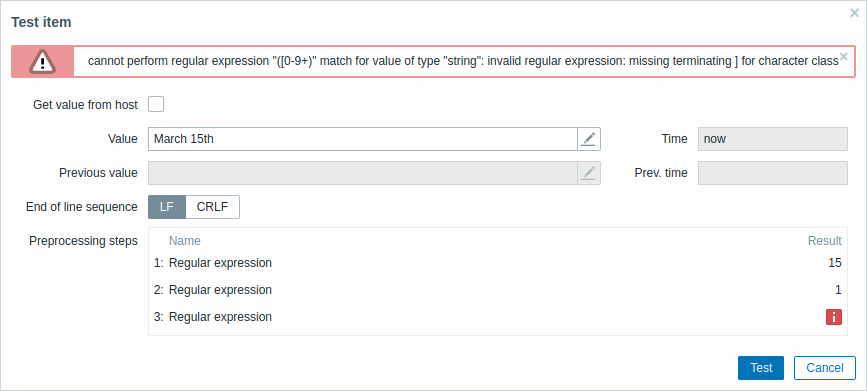
Task: Click the Time field showing now
Action: [772, 139]
